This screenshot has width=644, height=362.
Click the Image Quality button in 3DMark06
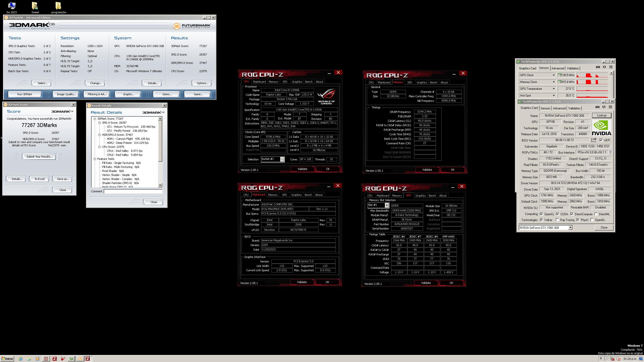66,94
